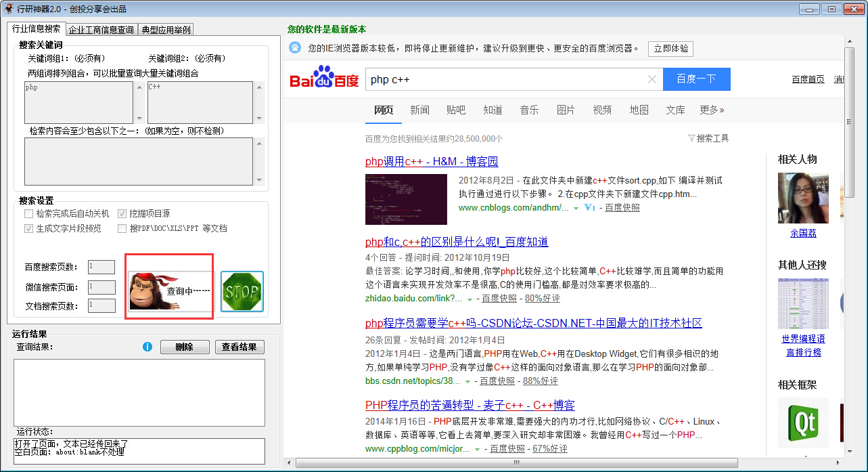The image size is (868, 472).
Task: Click the 关键词组1 text box containing php
Action: [80, 102]
